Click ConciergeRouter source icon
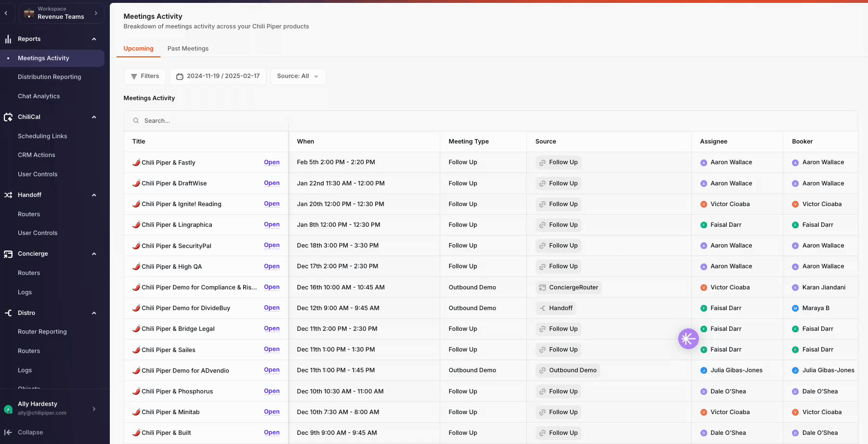The height and width of the screenshot is (444, 868). (x=542, y=287)
